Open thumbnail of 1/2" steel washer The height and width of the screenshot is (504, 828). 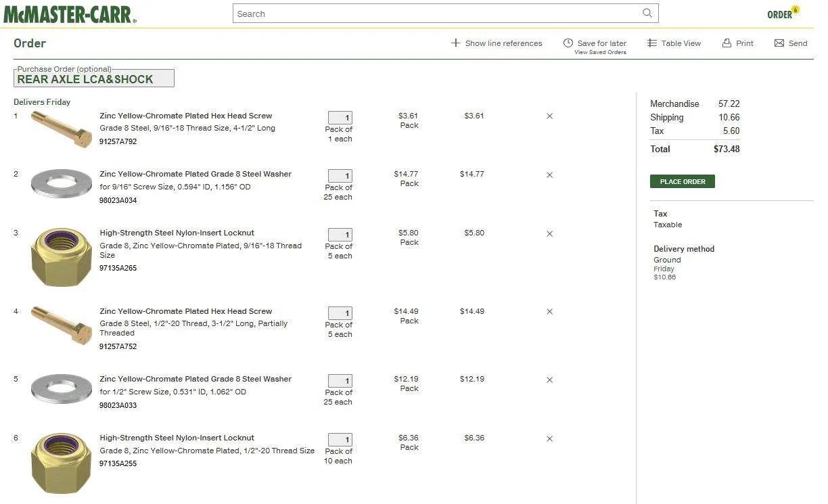pos(62,388)
